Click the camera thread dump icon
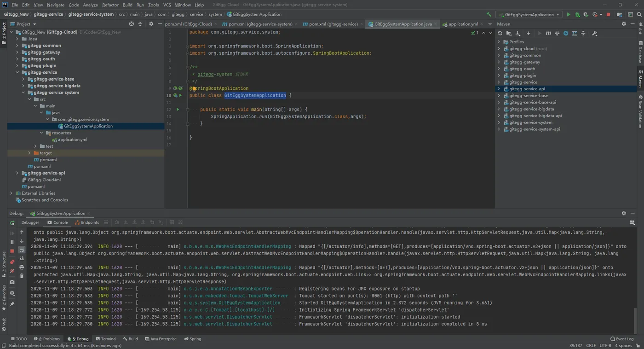This screenshot has width=644, height=349. 12,282
